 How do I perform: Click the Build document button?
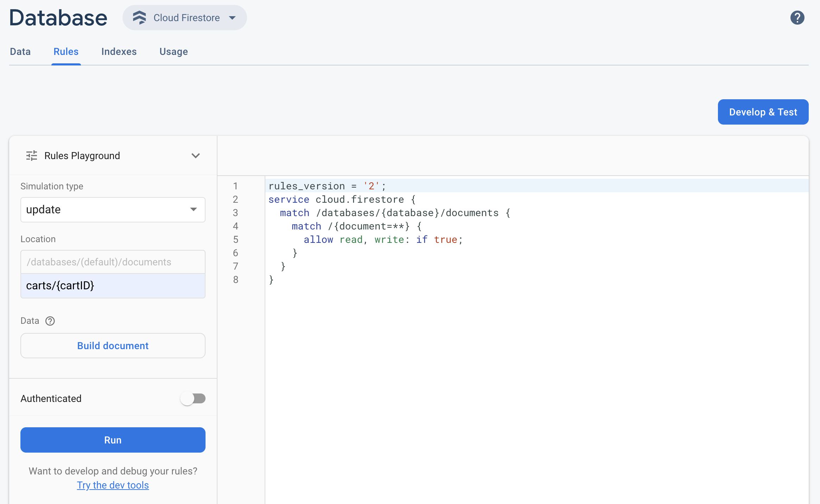(113, 345)
